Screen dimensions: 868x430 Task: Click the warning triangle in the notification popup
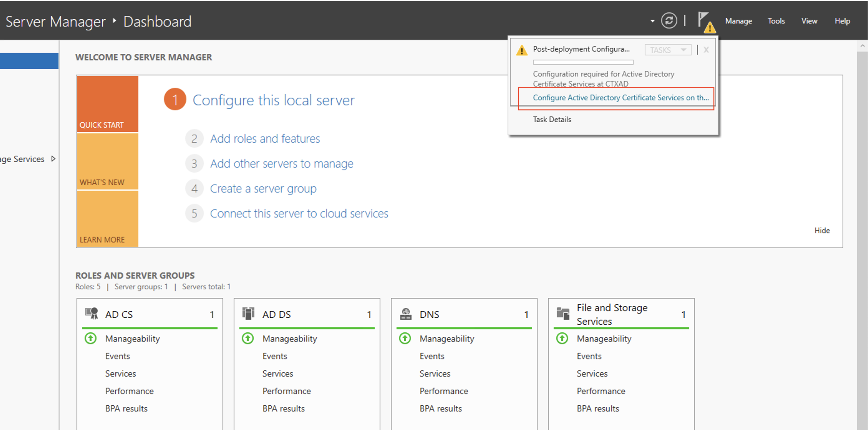[522, 50]
